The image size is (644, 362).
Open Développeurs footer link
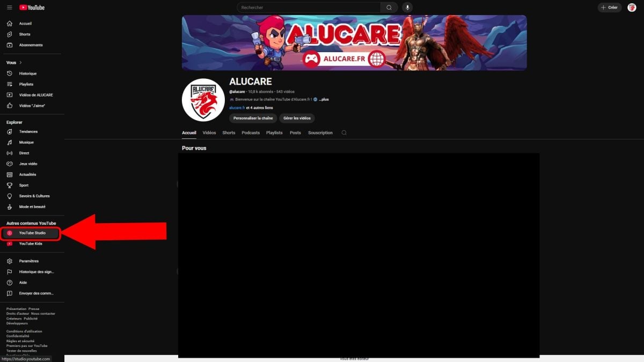click(x=17, y=323)
